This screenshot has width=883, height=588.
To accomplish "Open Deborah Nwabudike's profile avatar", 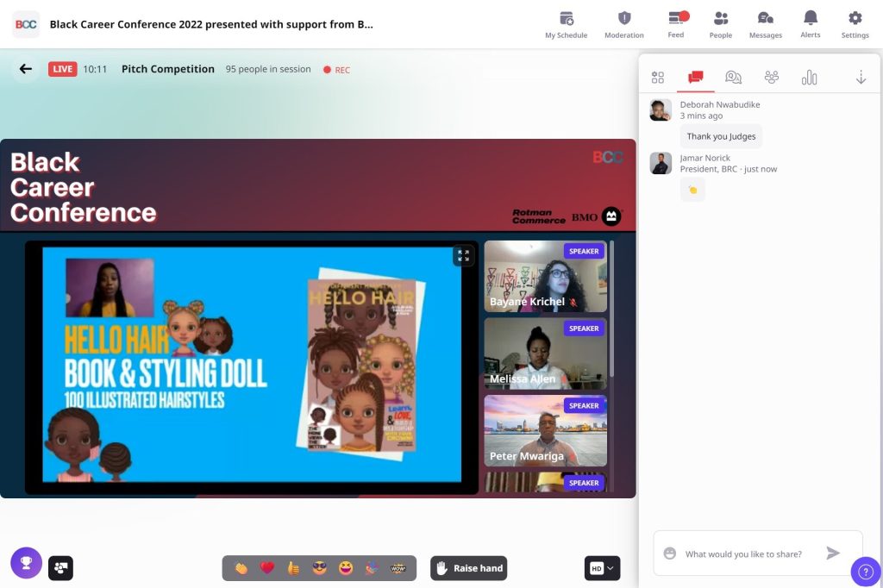I will [x=661, y=109].
